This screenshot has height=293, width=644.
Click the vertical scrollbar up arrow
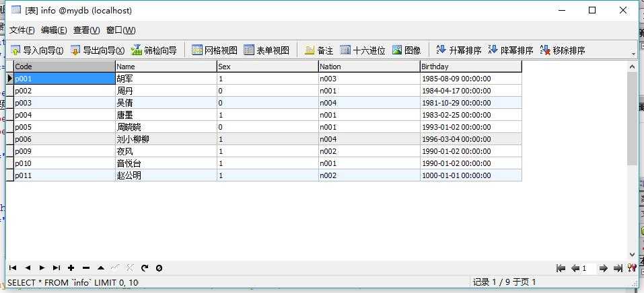click(x=632, y=66)
